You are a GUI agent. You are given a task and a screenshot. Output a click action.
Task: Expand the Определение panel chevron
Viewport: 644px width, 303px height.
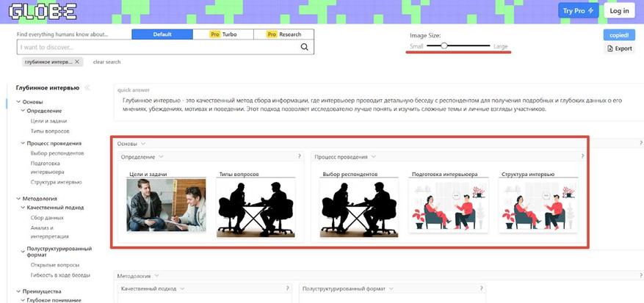point(161,157)
